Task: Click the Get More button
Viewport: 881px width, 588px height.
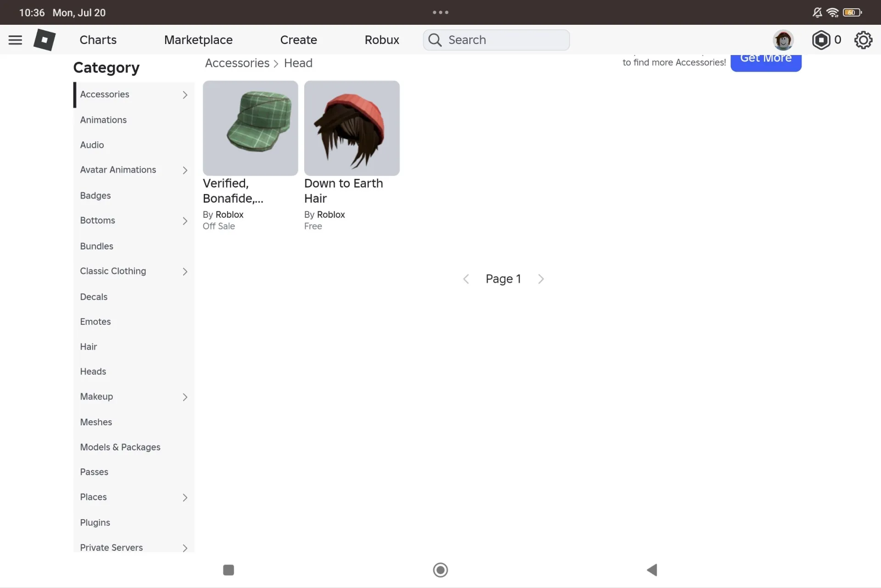Action: click(x=766, y=62)
